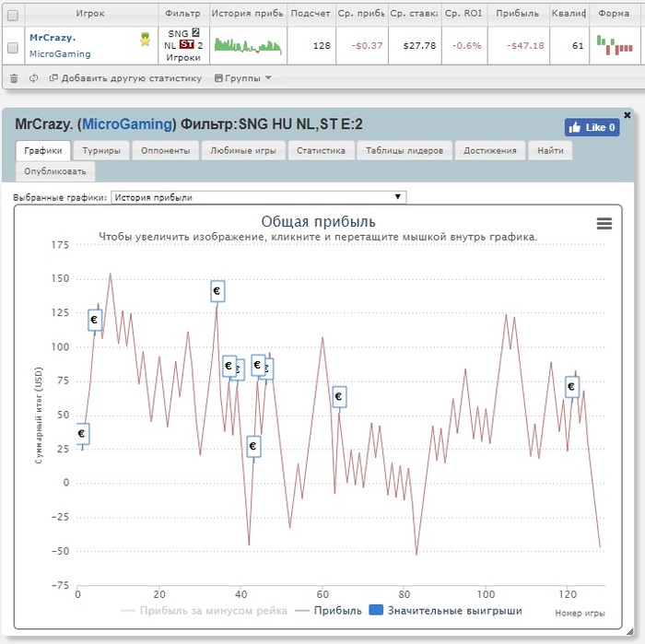Switch to the Графики tab
The image size is (645, 644).
tap(43, 150)
